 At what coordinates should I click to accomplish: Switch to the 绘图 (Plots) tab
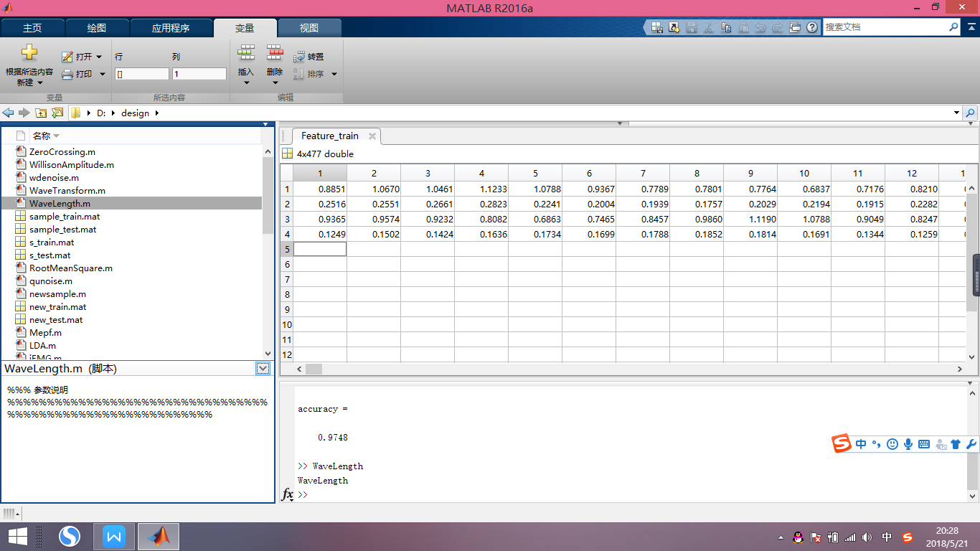97,28
